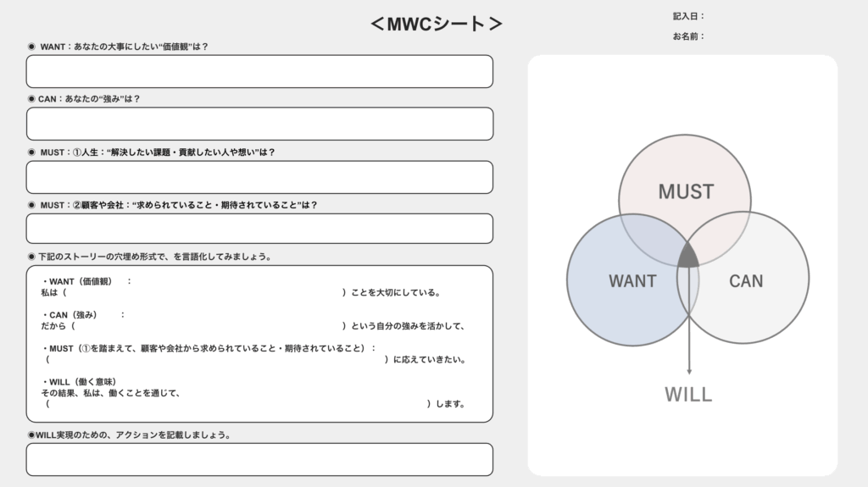Click the WILL実現 action answer box
Screen dimensions: 868x487
coord(259,459)
